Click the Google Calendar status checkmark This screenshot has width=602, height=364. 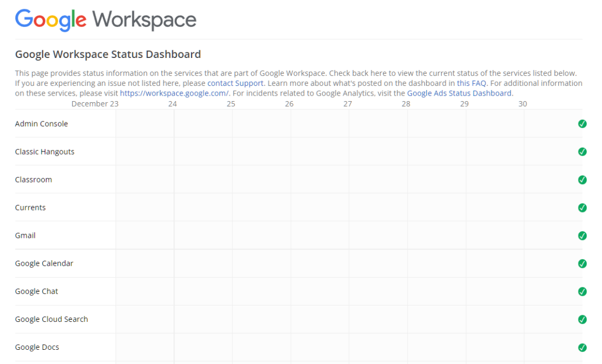[582, 263]
